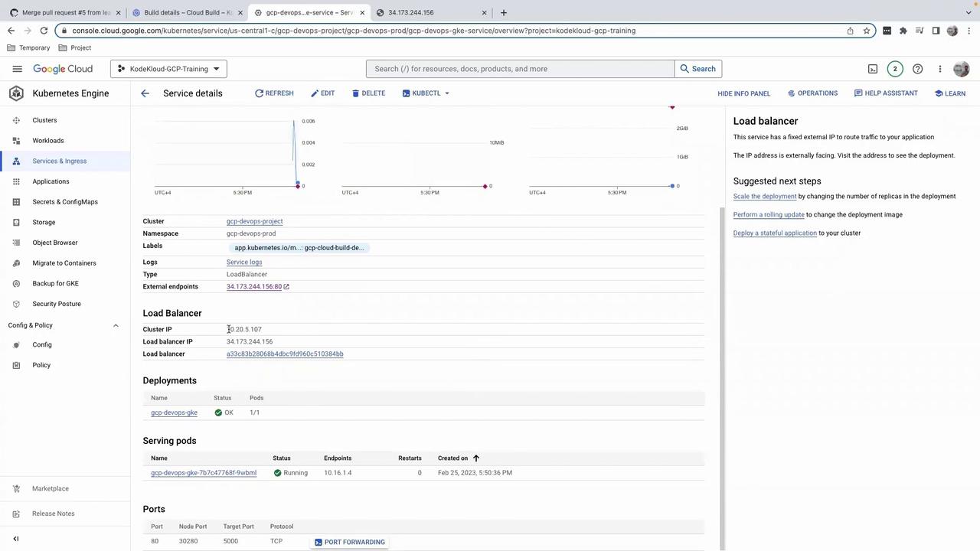This screenshot has width=980, height=551.
Task: Click Deploy a stateful application link
Action: coord(775,233)
